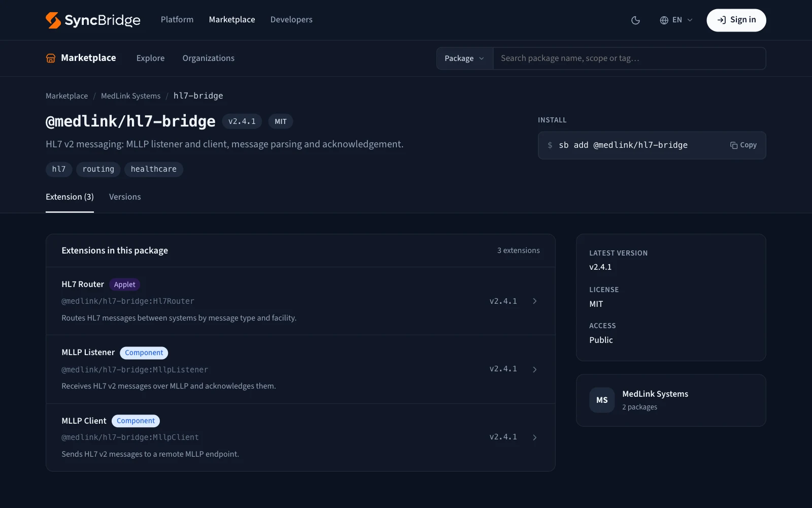
Task: Copy the install command
Action: click(x=743, y=145)
